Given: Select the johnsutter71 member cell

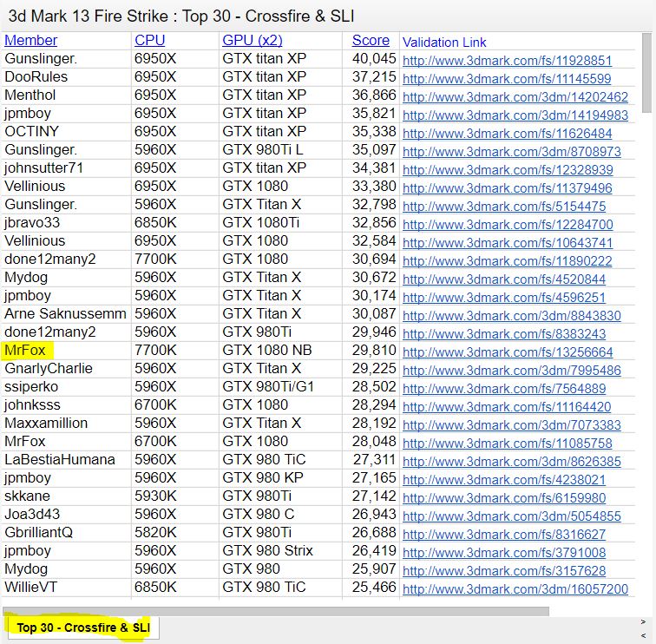Looking at the screenshot, I should [x=66, y=168].
